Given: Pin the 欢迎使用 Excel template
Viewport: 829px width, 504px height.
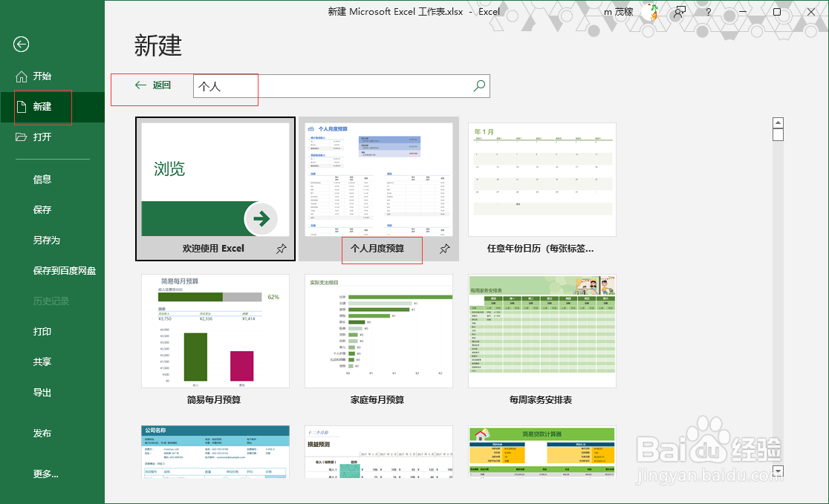Looking at the screenshot, I should pos(282,249).
